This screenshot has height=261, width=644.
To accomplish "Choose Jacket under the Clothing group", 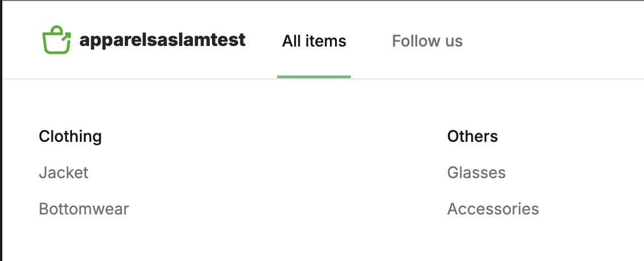I will point(63,172).
